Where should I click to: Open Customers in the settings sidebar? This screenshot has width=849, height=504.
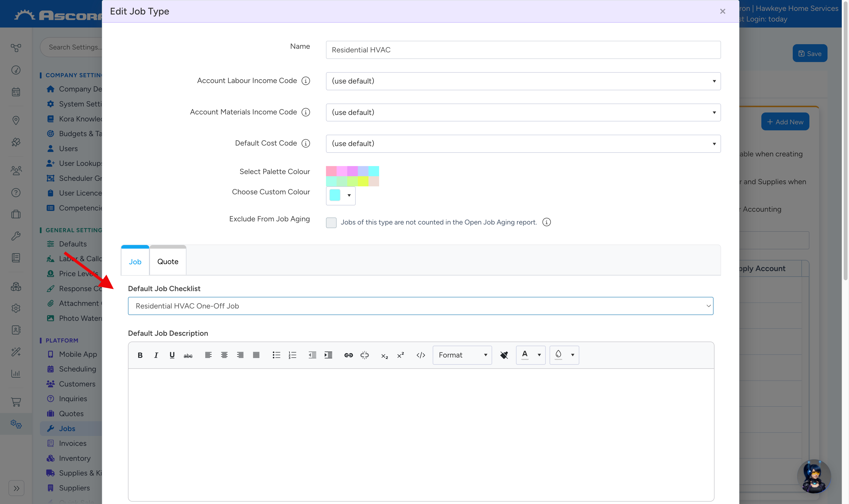click(77, 384)
